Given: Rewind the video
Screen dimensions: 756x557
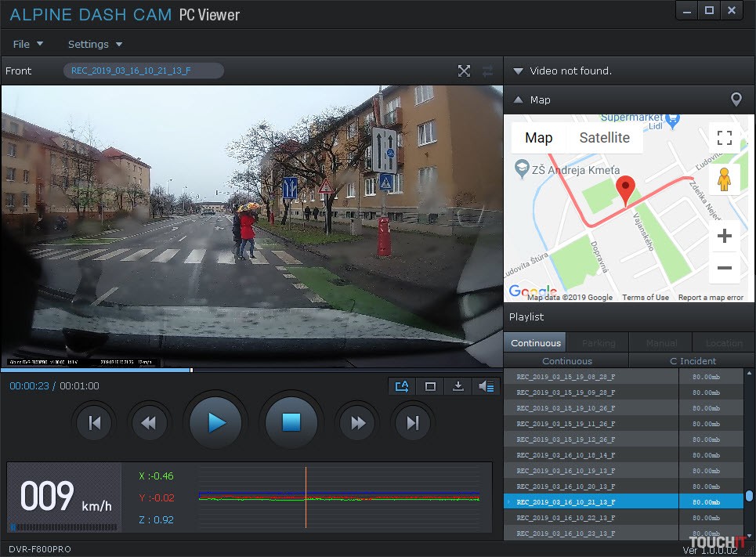Looking at the screenshot, I should pyautogui.click(x=148, y=423).
